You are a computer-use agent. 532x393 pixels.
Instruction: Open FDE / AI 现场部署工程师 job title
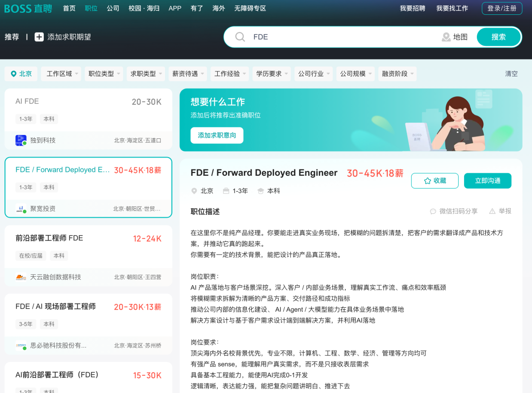[x=56, y=306]
